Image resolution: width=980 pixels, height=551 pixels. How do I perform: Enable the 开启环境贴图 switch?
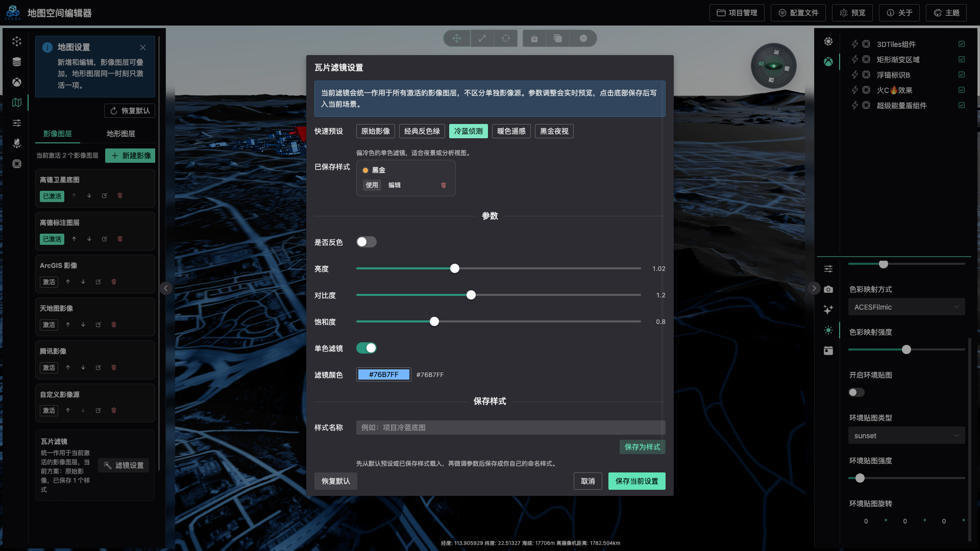tap(856, 392)
